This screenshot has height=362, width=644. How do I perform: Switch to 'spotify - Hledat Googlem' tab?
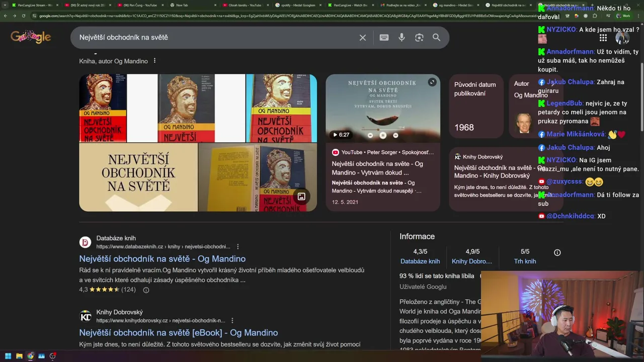coord(299,5)
